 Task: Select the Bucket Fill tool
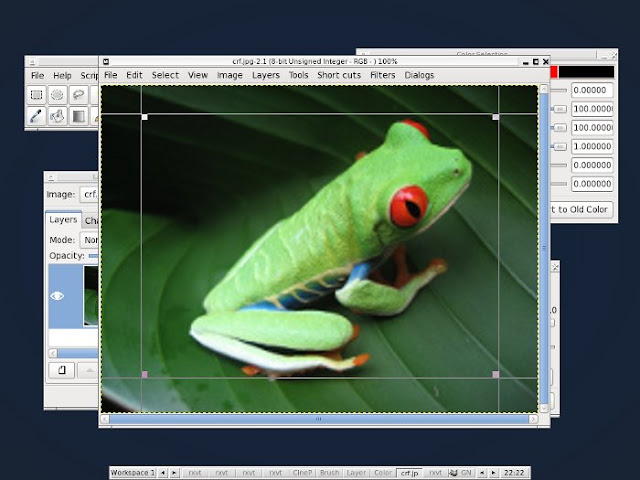pyautogui.click(x=58, y=116)
